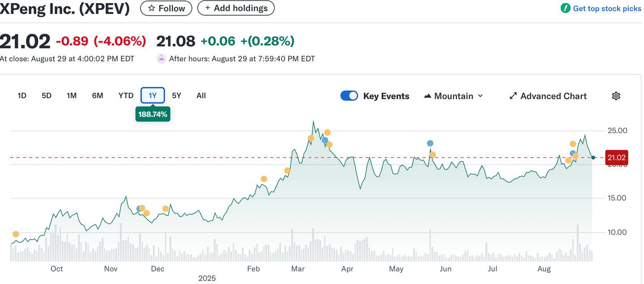Select the YTD range tab

point(126,95)
